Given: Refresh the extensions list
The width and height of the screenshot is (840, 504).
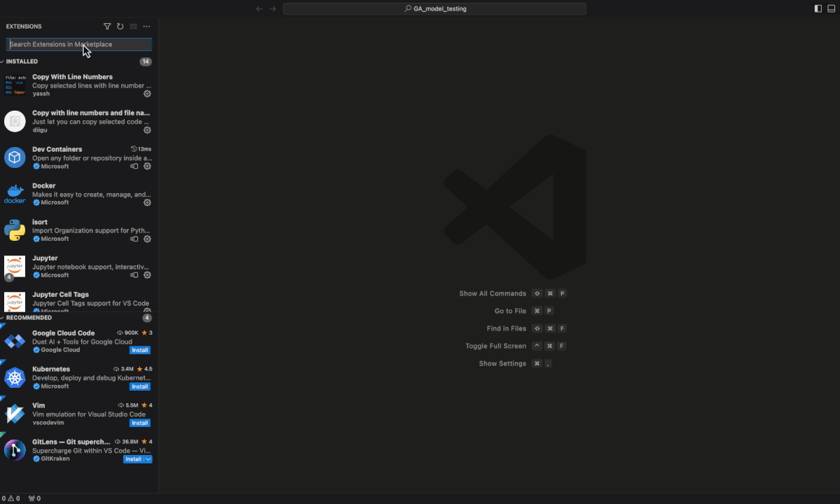Looking at the screenshot, I should tap(120, 27).
